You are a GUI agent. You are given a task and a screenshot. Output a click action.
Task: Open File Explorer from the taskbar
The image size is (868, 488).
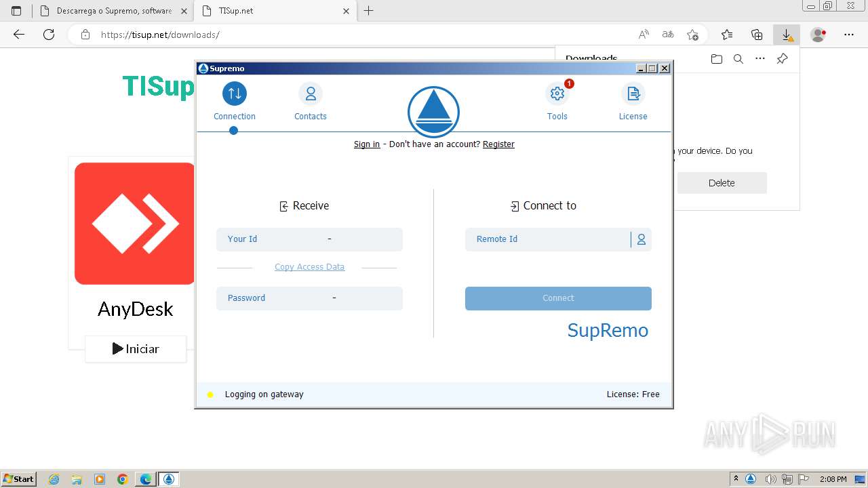[77, 479]
